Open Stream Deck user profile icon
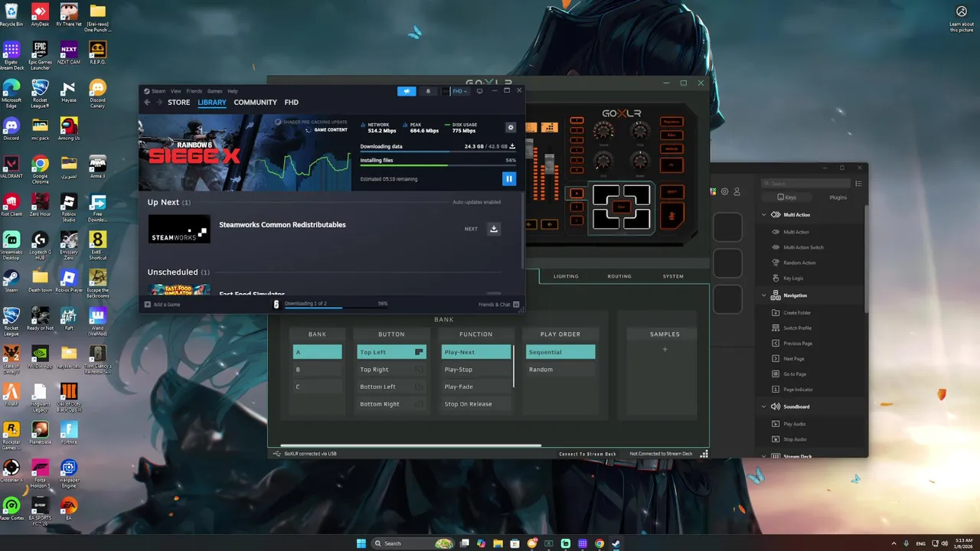The image size is (980, 551). click(737, 191)
